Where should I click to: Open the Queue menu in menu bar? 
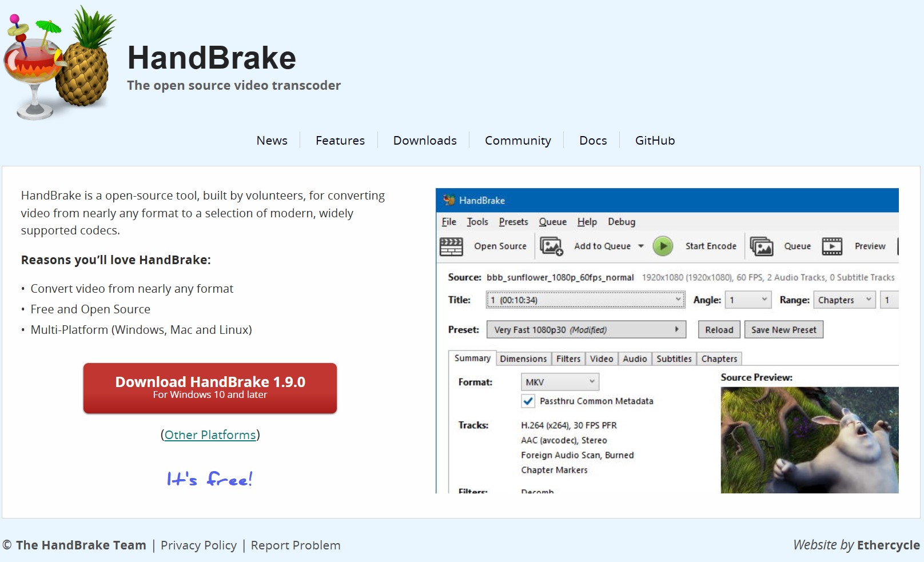(x=552, y=222)
